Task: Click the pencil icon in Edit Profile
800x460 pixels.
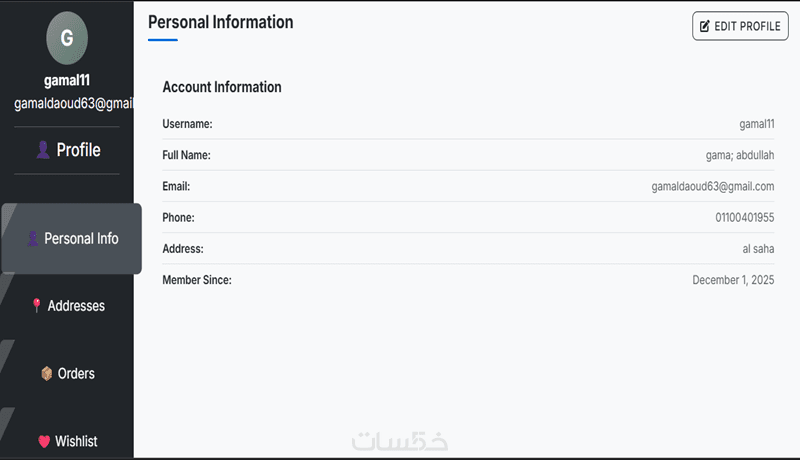Action: tap(705, 26)
